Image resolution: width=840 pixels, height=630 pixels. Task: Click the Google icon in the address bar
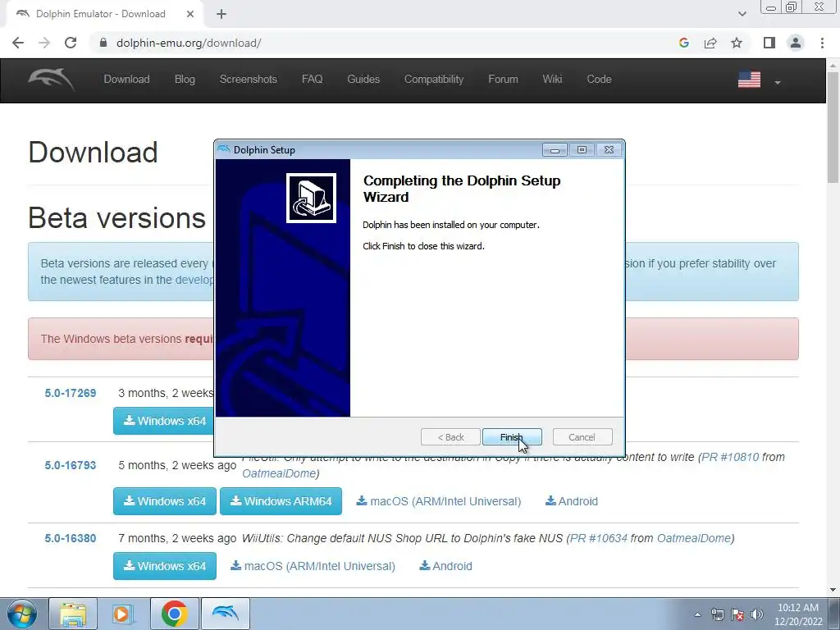point(683,43)
